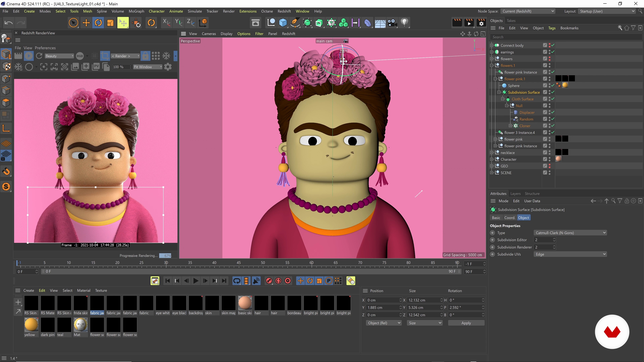Activate the Rotate tool in top toolbar

pyautogui.click(x=98, y=23)
